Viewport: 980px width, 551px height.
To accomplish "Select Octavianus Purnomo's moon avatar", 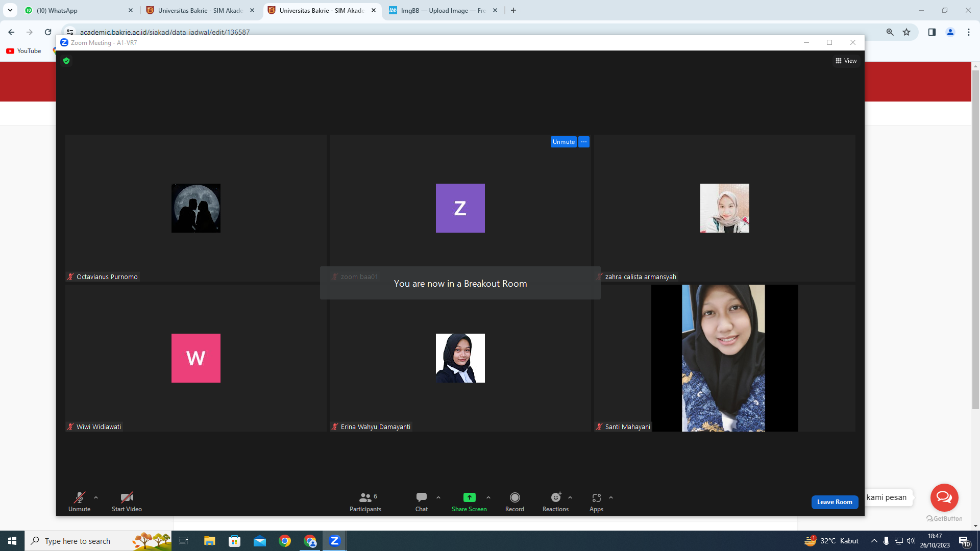I will tap(196, 208).
